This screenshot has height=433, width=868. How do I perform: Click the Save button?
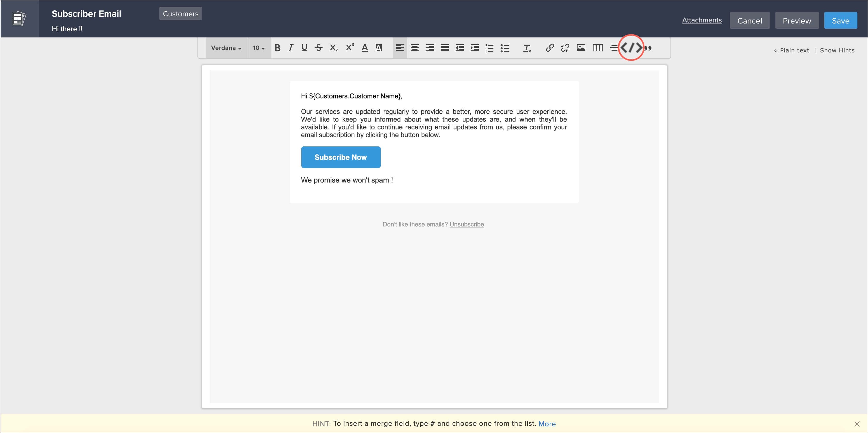coord(840,21)
